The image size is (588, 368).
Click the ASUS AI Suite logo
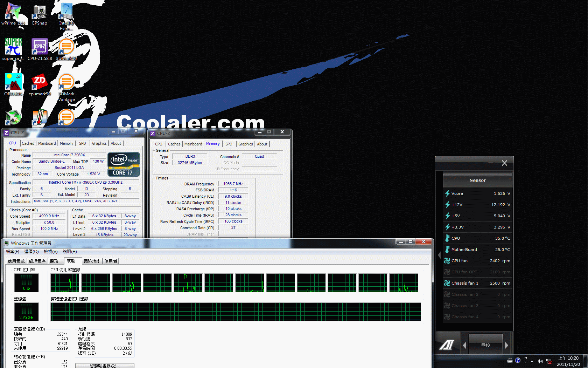pos(447,345)
